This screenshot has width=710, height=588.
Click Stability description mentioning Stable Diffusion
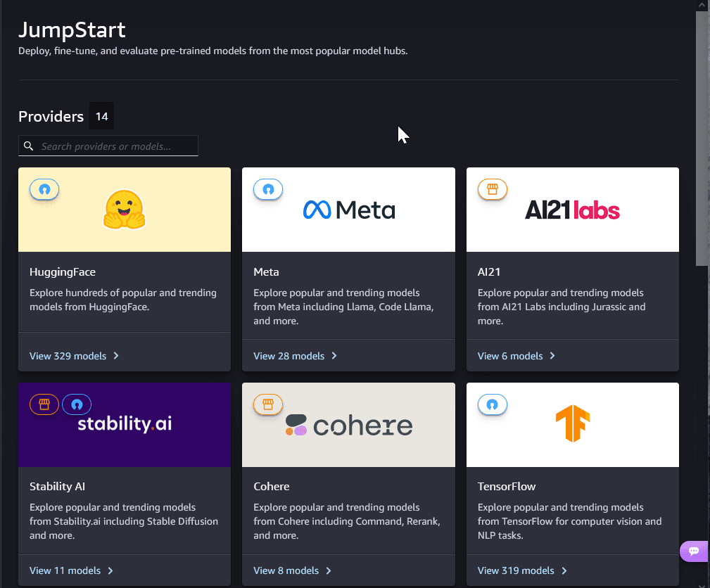tap(124, 521)
